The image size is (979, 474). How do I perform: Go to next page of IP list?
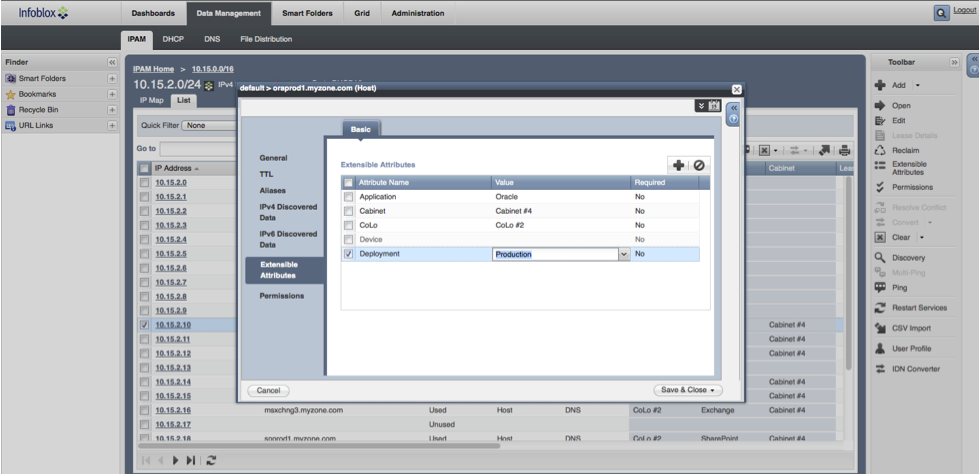point(175,460)
